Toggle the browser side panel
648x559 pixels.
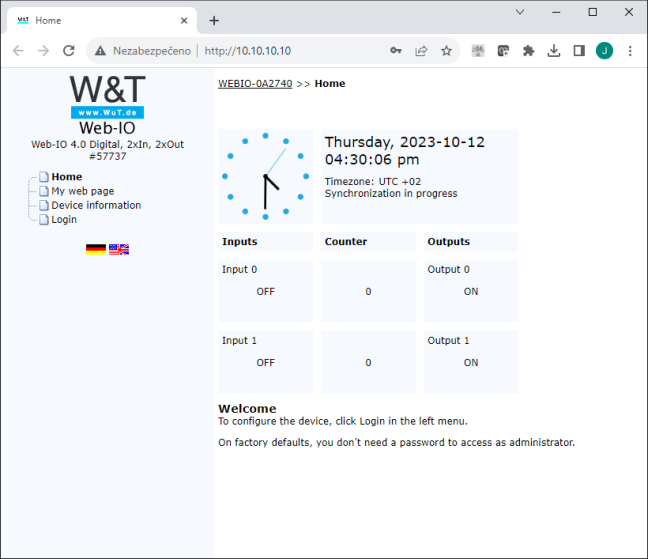coord(579,51)
